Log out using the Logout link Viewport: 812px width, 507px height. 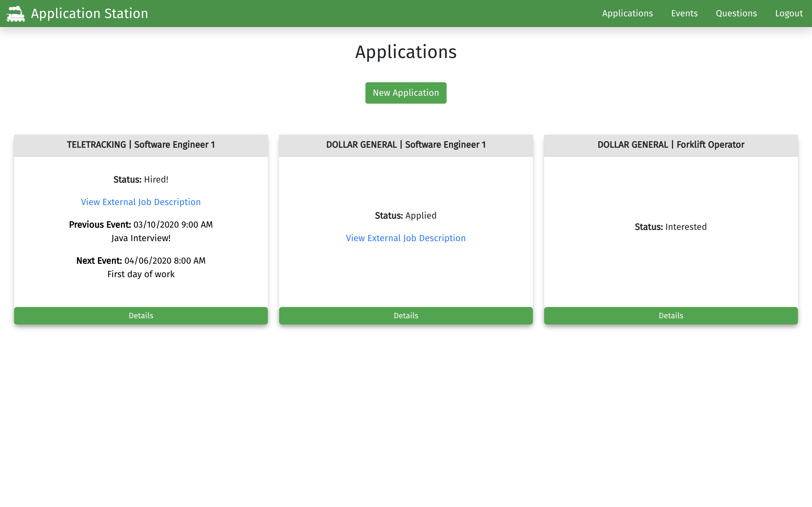789,14
